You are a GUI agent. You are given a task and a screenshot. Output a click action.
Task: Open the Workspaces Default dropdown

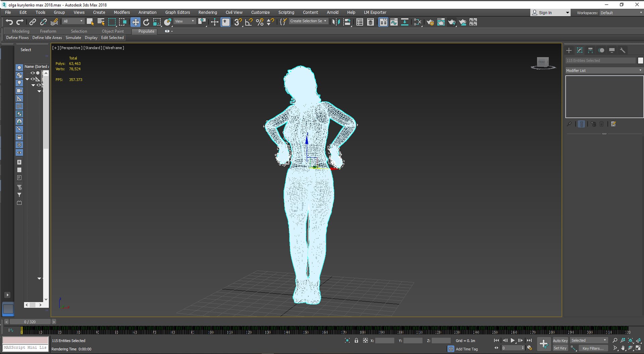[621, 13]
